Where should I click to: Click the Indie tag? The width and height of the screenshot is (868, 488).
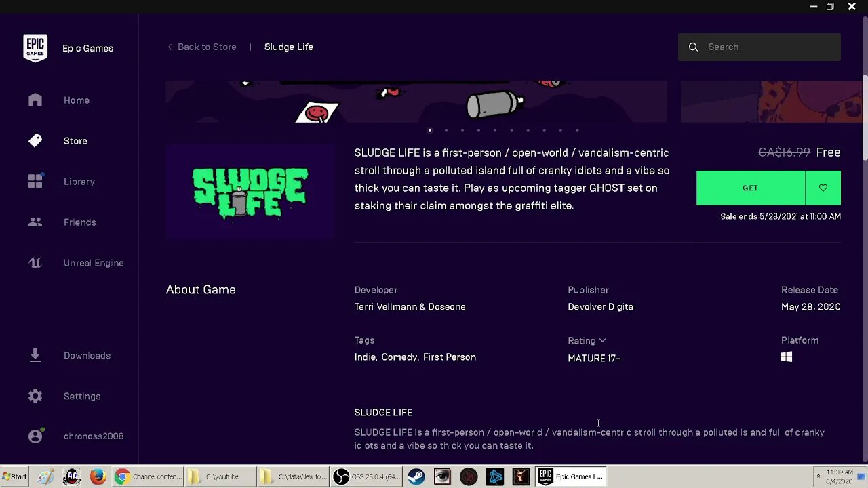(365, 357)
